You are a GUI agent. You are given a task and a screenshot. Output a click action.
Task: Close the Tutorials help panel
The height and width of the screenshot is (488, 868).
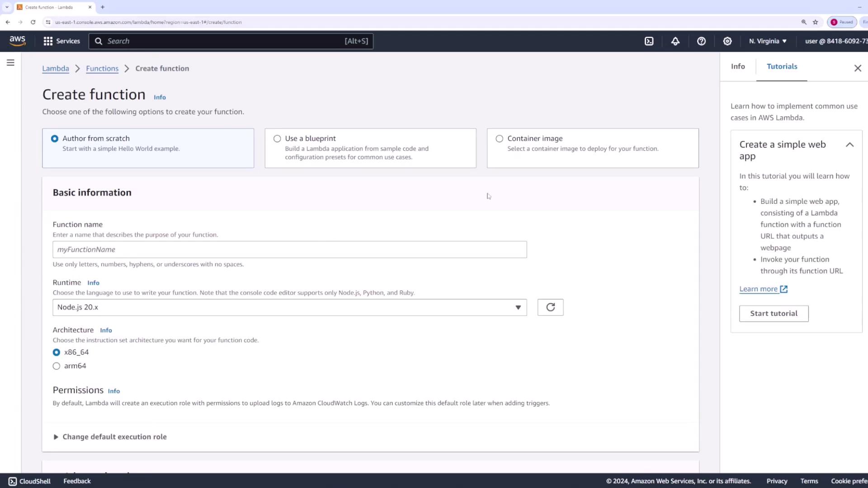click(858, 68)
